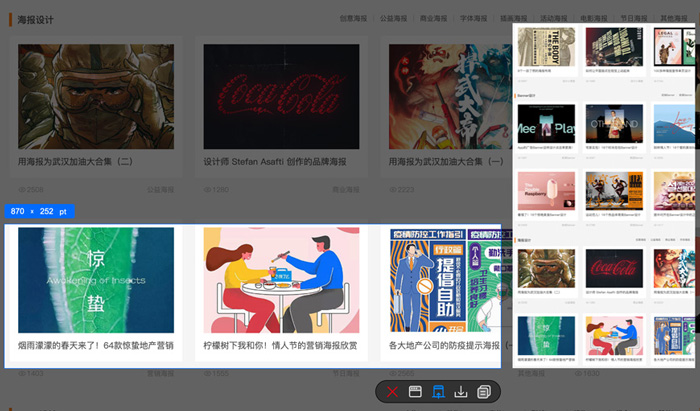Open the Coca-Cola brand poster thumbnail
Image resolution: width=700 pixels, height=411 pixels.
click(281, 96)
